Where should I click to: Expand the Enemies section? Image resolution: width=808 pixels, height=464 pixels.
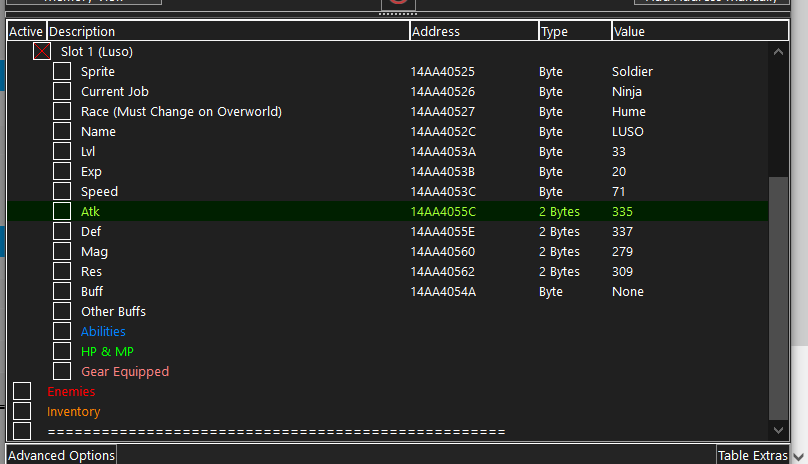coord(22,391)
